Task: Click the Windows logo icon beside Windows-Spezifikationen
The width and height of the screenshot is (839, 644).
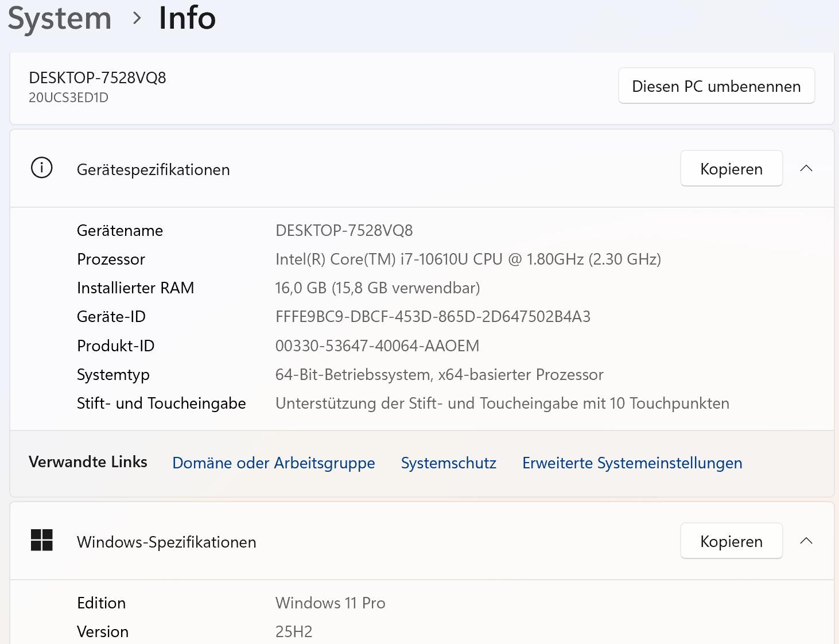Action: pos(41,540)
